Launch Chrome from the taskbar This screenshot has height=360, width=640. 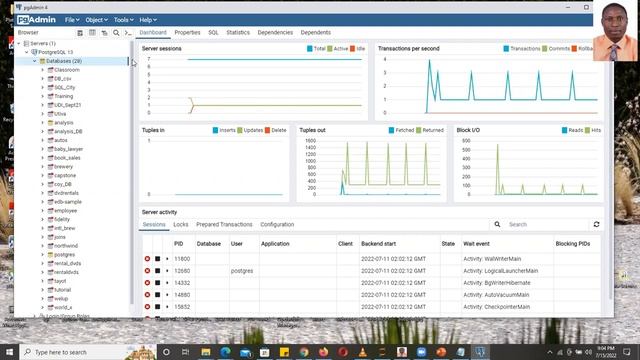point(304,352)
